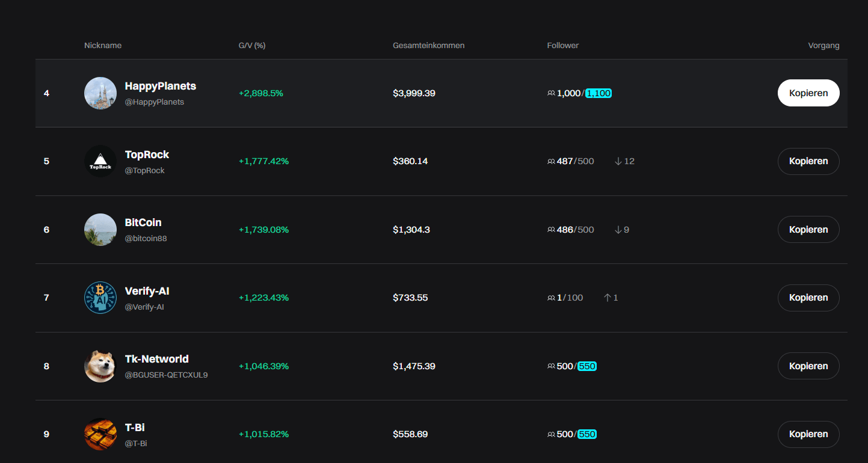Click down arrow next to 12
The image size is (868, 463).
[x=618, y=161]
